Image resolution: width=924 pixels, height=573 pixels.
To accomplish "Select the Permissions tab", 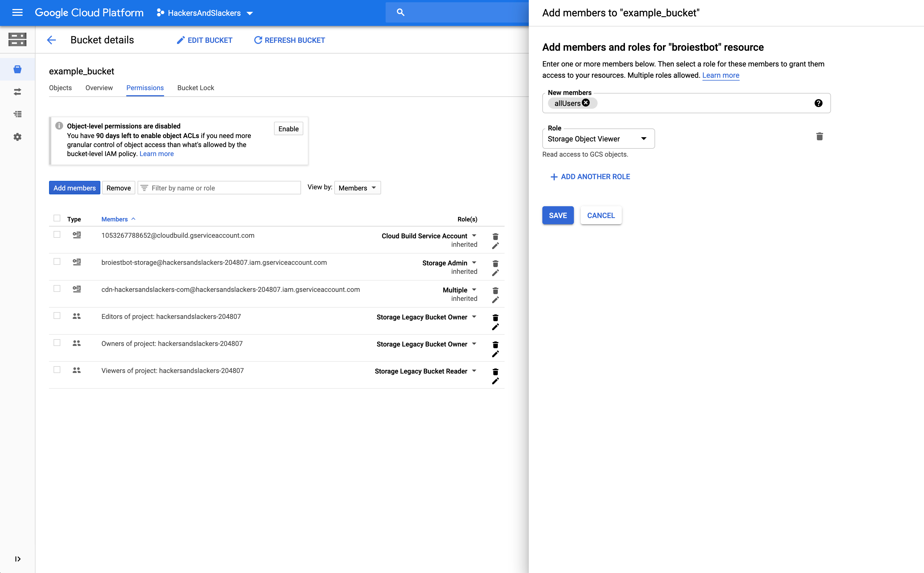I will coord(145,88).
